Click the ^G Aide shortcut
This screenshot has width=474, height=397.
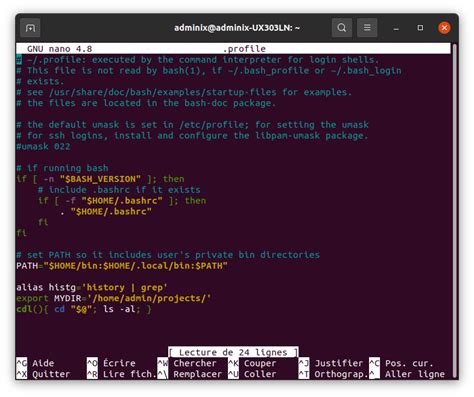click(35, 363)
